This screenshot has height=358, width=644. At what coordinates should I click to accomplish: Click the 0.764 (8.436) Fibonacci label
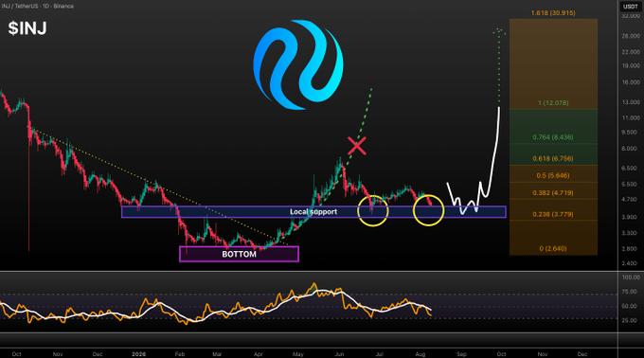[553, 137]
